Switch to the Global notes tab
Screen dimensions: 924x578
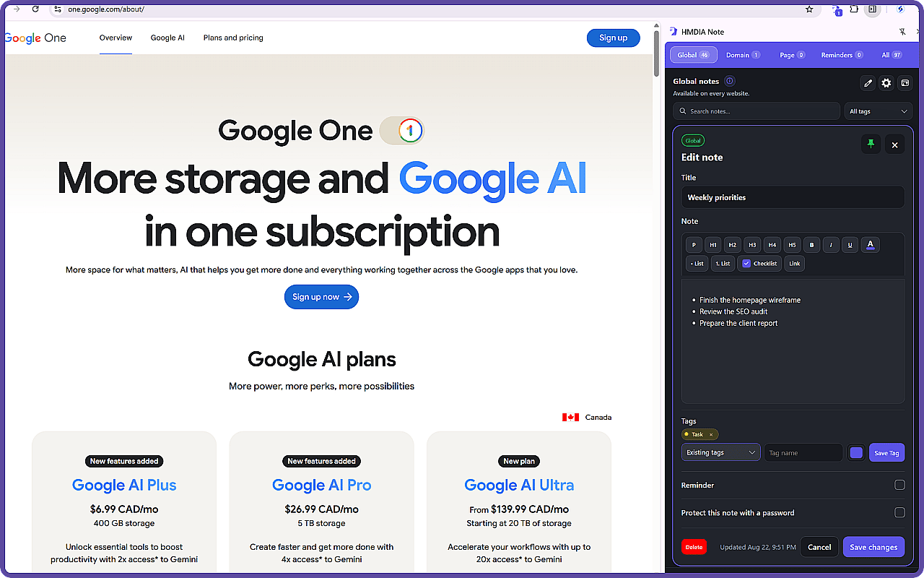click(693, 55)
